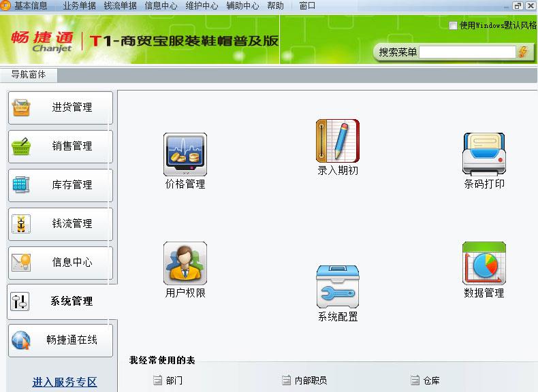Switch to the 导航窗体 tab

(x=29, y=74)
